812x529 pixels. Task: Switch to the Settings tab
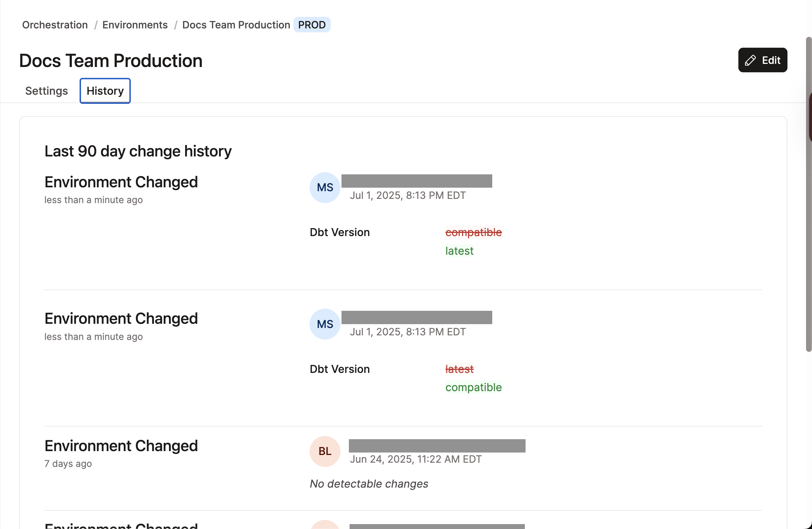pyautogui.click(x=46, y=91)
